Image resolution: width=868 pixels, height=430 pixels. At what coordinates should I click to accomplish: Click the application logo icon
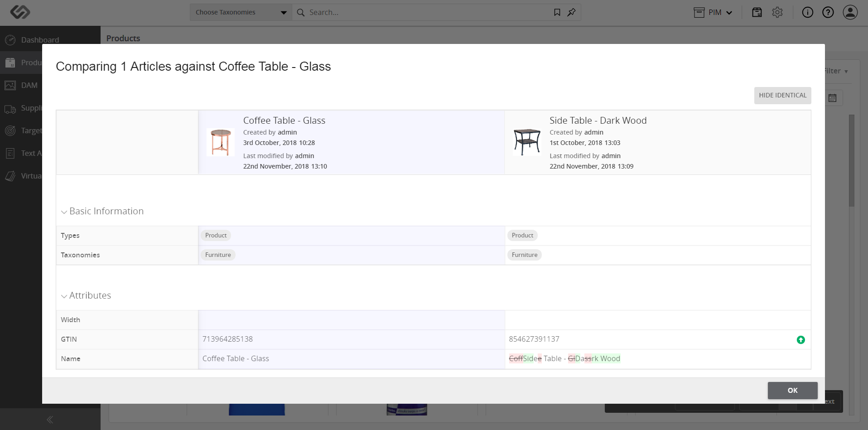(x=20, y=12)
